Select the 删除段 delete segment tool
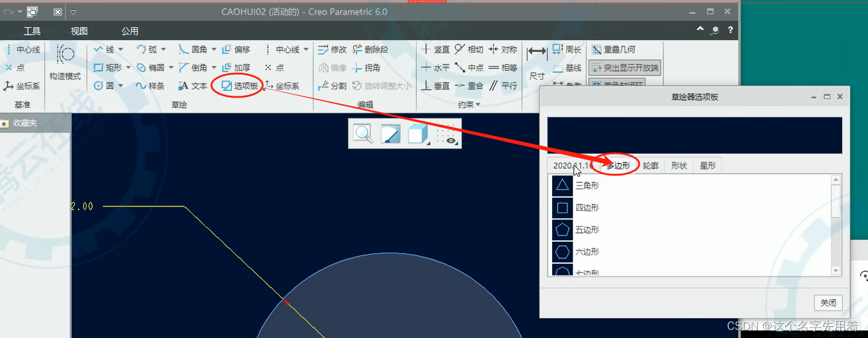Viewport: 868px width, 338px height. click(370, 49)
